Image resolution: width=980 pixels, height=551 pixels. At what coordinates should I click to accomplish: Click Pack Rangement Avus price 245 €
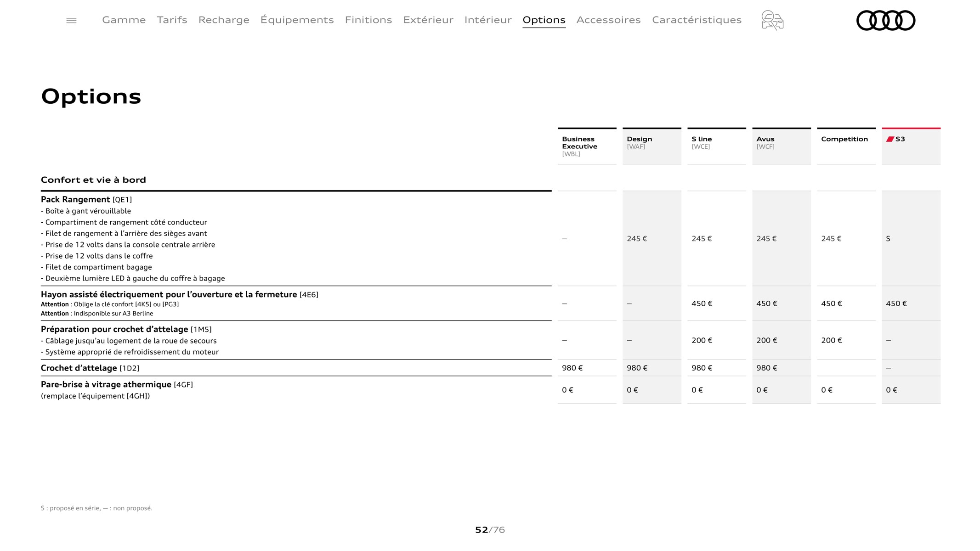coord(766,239)
